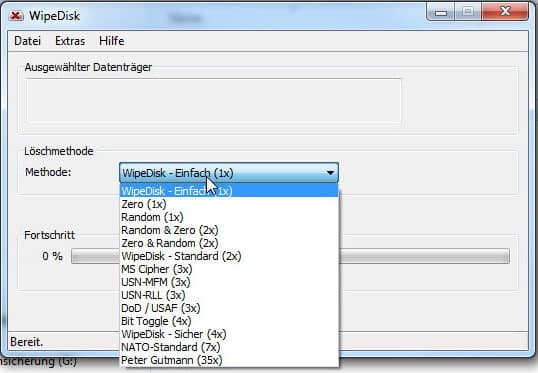
Task: Click the 0 % progress value
Action: pos(52,256)
